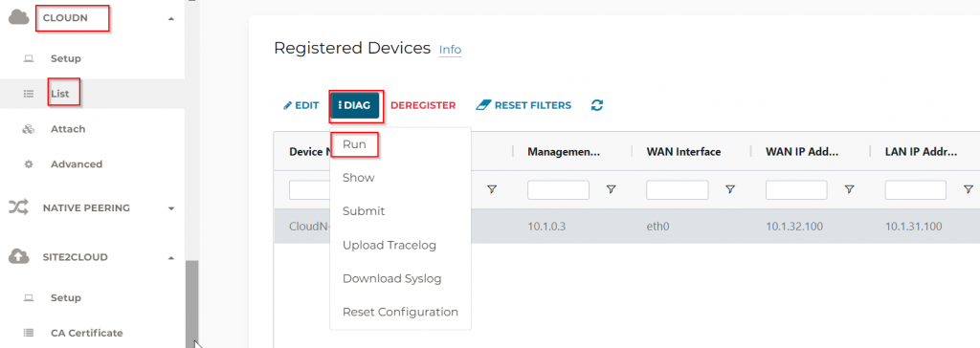Select Download Syslog in DIAG menu

(x=391, y=278)
